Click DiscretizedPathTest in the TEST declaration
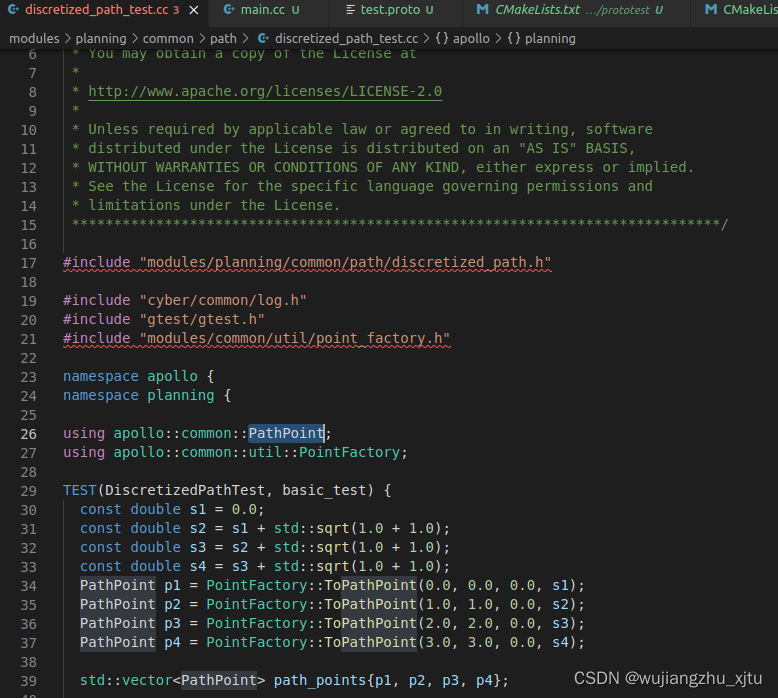Image resolution: width=778 pixels, height=698 pixels. point(185,491)
